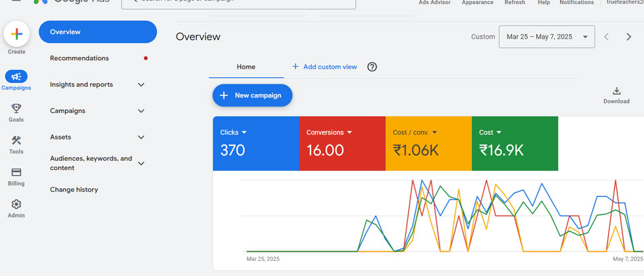Open Campaigns megaphone icon in sidebar
644x276 pixels.
[x=16, y=77]
